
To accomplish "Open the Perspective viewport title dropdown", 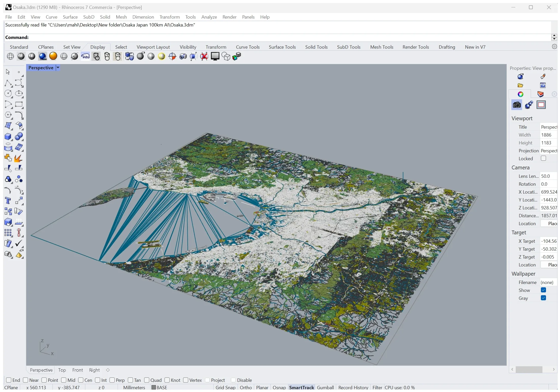I will click(x=58, y=68).
